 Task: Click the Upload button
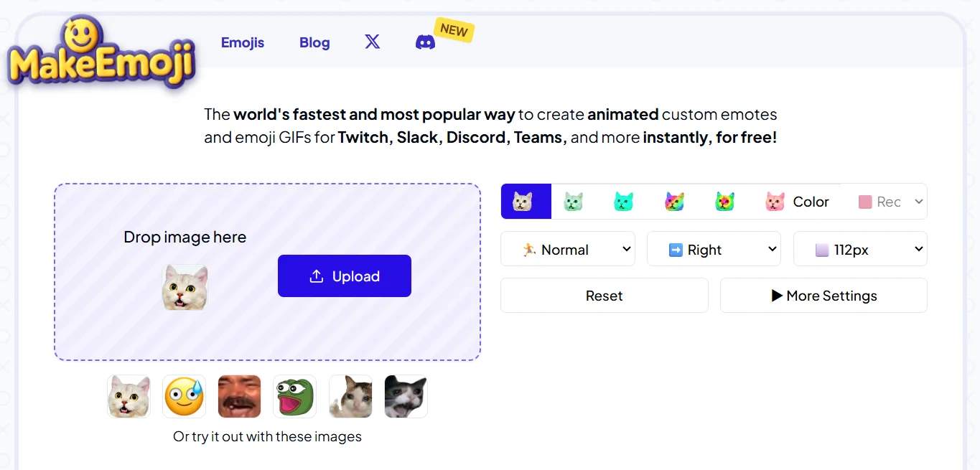[345, 276]
